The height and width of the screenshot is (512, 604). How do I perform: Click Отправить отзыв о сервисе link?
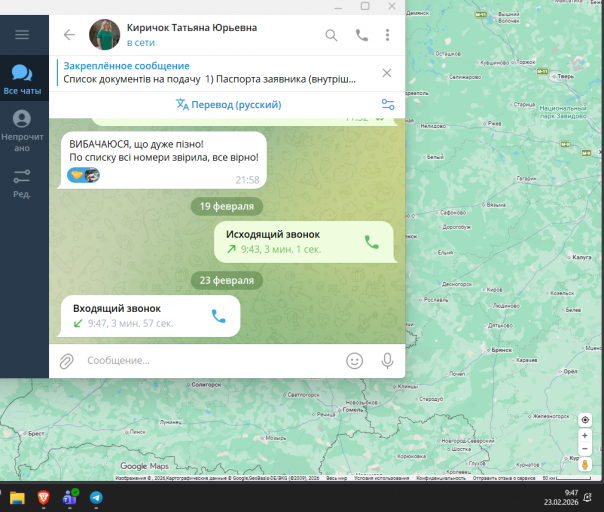(504, 478)
